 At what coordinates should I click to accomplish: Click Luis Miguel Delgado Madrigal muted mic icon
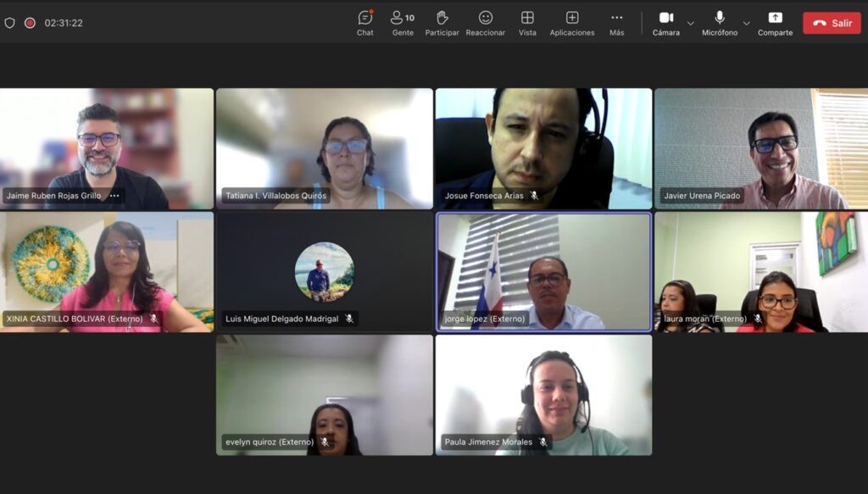(349, 319)
